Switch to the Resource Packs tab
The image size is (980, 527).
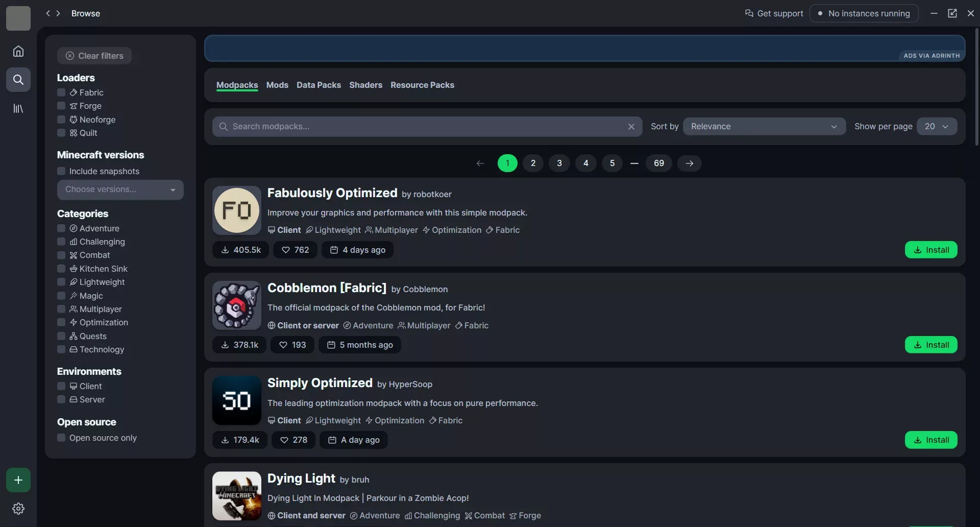pyautogui.click(x=422, y=85)
